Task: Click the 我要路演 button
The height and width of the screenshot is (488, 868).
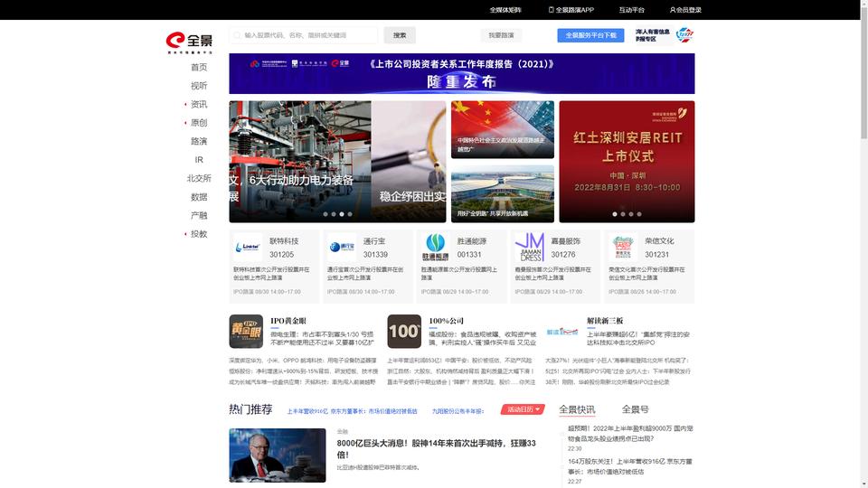Action: [501, 35]
